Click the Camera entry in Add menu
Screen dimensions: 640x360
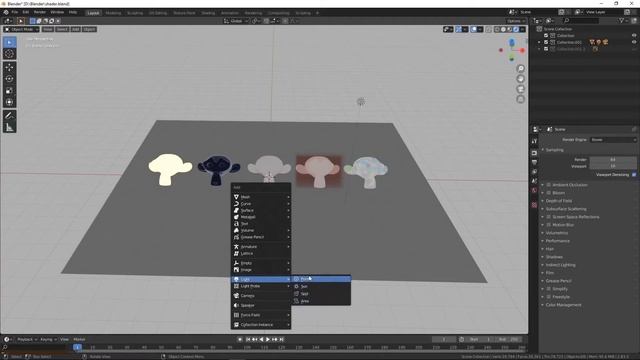point(261,296)
